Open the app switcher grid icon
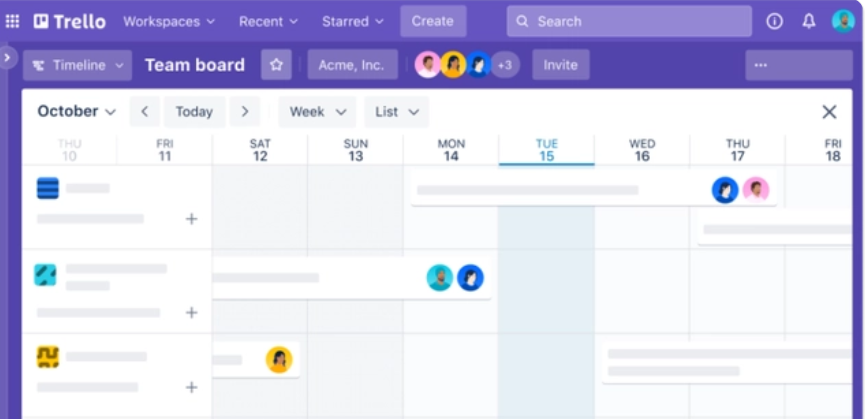Screen dimensions: 866x419 [12, 21]
